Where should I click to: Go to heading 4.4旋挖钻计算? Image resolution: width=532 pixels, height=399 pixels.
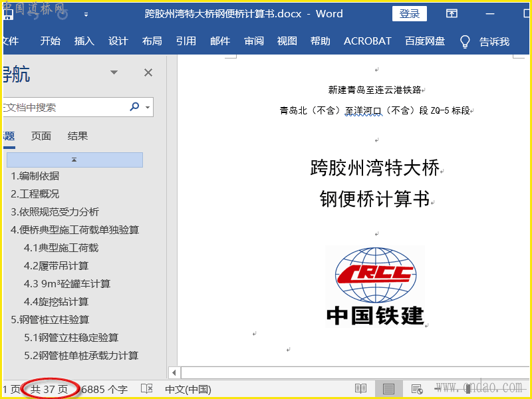(56, 302)
